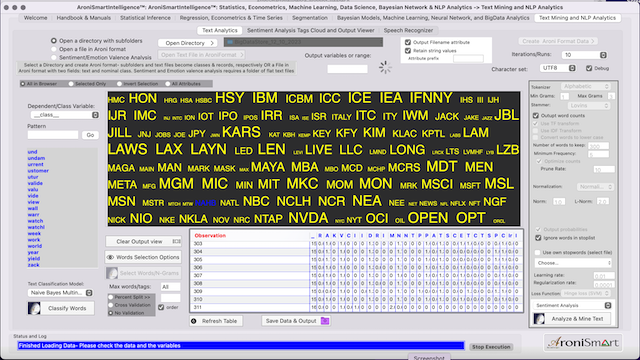The height and width of the screenshot is (360, 640).
Task: Click the NVDA tag in cloud
Action: [x=308, y=218]
